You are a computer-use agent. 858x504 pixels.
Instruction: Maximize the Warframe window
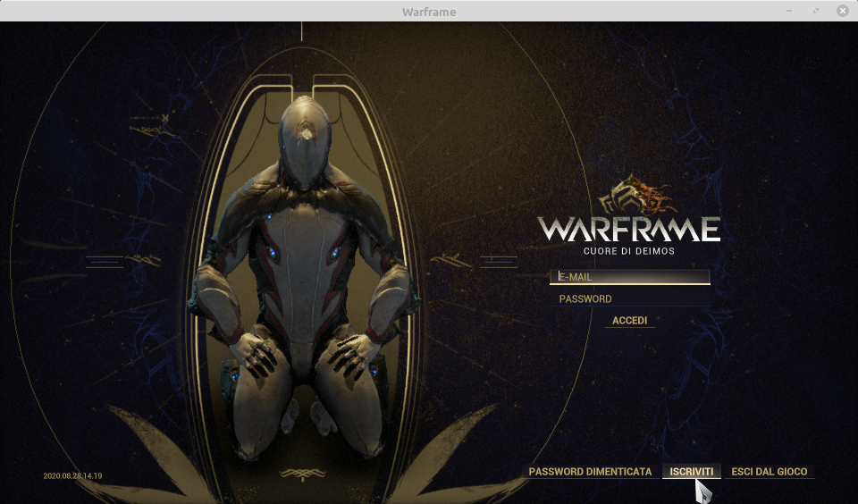pyautogui.click(x=816, y=11)
